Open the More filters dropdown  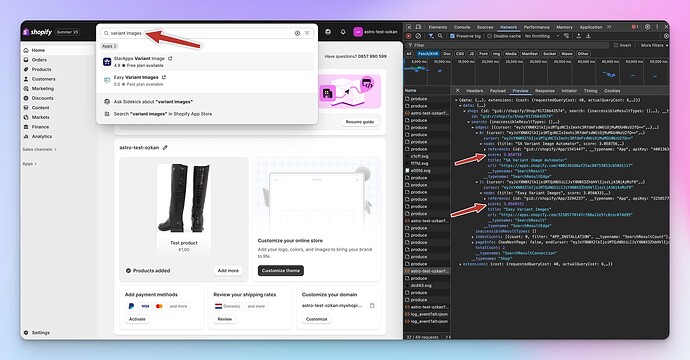click(x=654, y=45)
